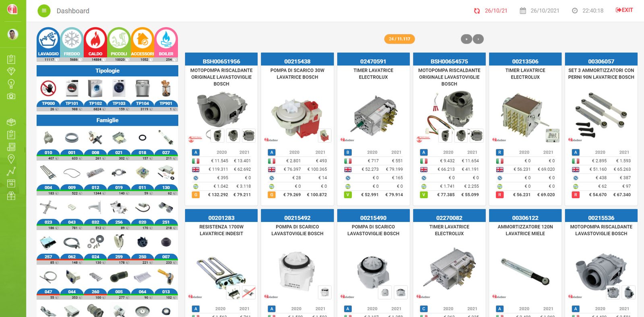Select family 062 hose

click(x=72, y=249)
